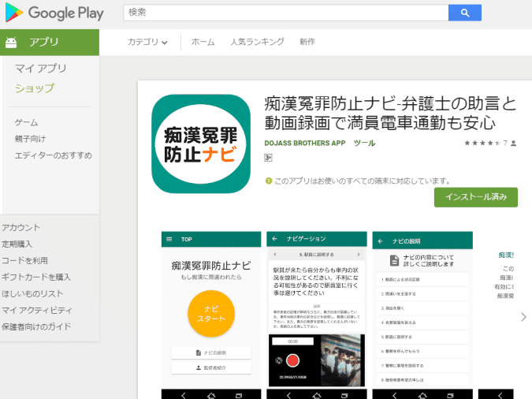The image size is (532, 399).
Task: Open the TOP screen screenshot thumbnail
Action: 211,315
